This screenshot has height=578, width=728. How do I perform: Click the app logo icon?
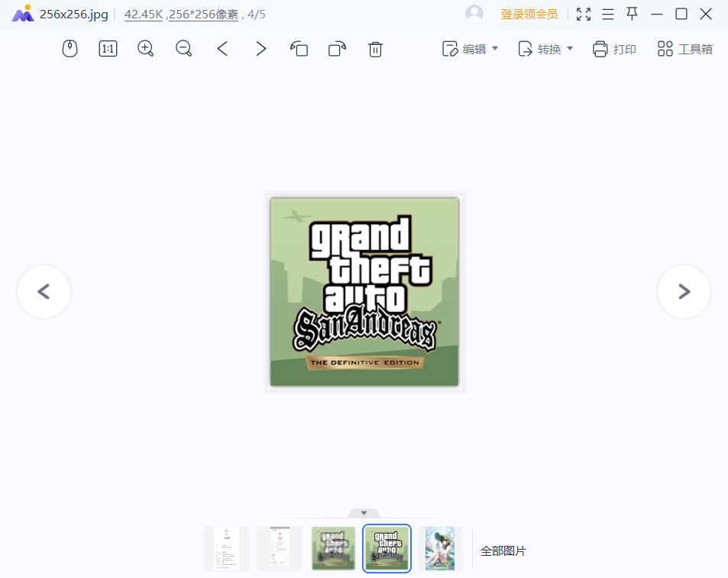pos(23,14)
